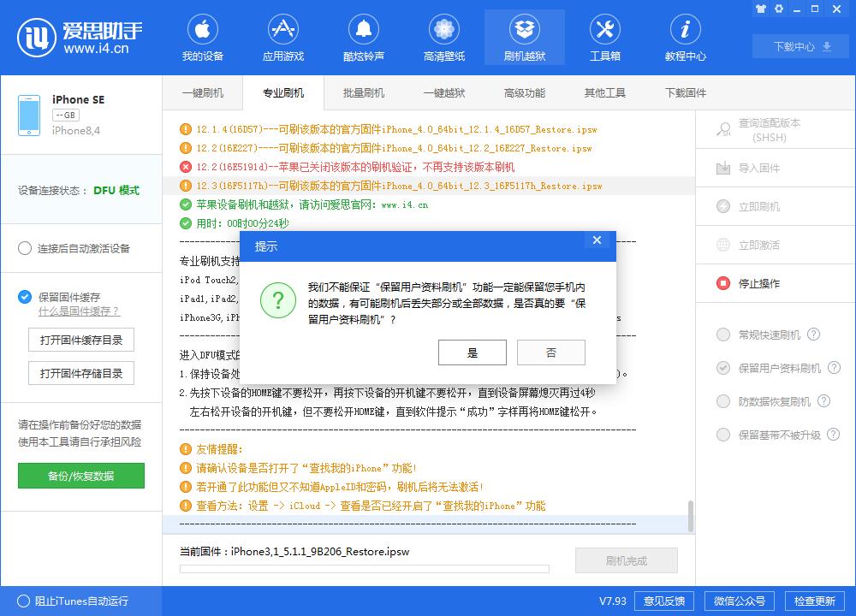This screenshot has width=856, height=616.
Task: Switch to 专业刷机 tab
Action: 282,92
